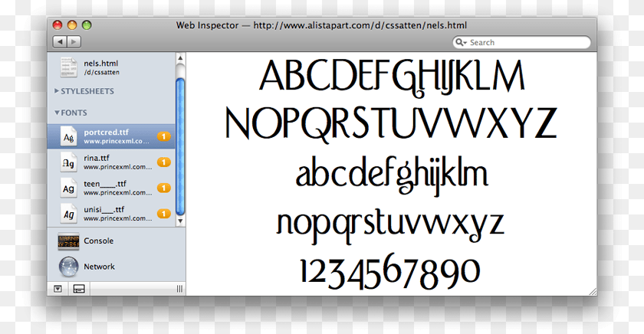Viewport: 644px width, 334px height.
Task: Click the rina.ttf font preview icon
Action: 68,162
